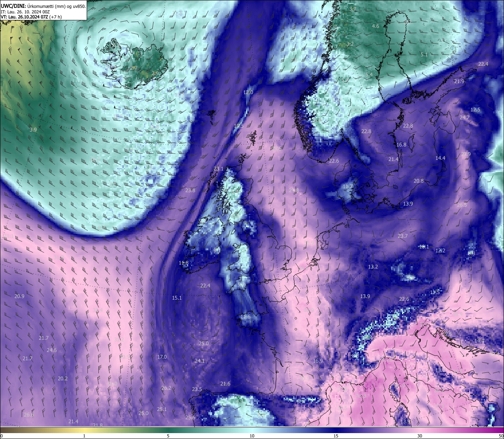This screenshot has height=439, width=504.
Task: Select the 15.1 map value
Action: pyautogui.click(x=177, y=298)
